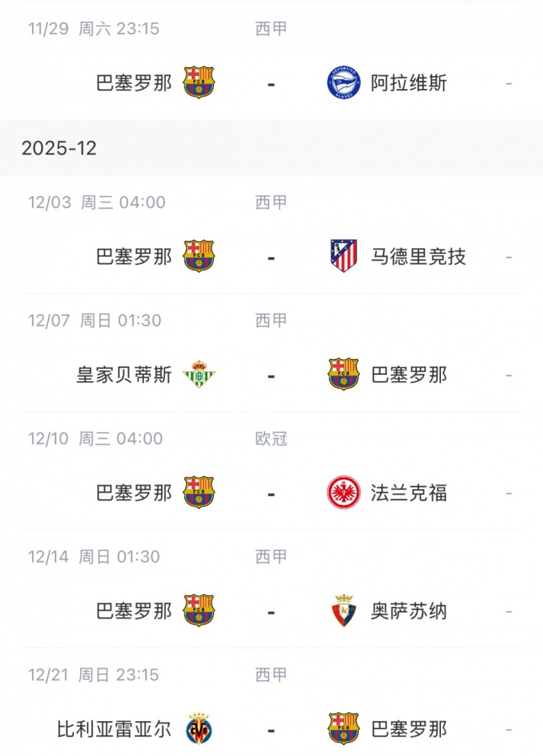This screenshot has width=543, height=756.
Task: Tap the score dash of the Osasuna match
Action: pyautogui.click(x=271, y=612)
